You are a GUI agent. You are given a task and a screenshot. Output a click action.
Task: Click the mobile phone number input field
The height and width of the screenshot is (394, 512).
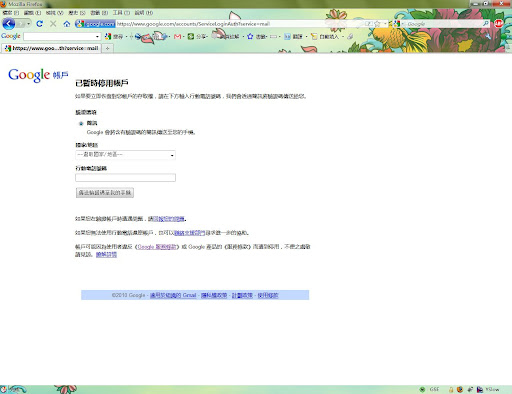(125, 178)
